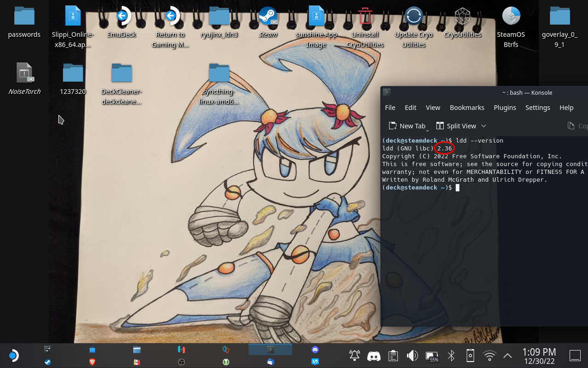
Task: Launch Brave browser from the taskbar
Action: pos(92,362)
